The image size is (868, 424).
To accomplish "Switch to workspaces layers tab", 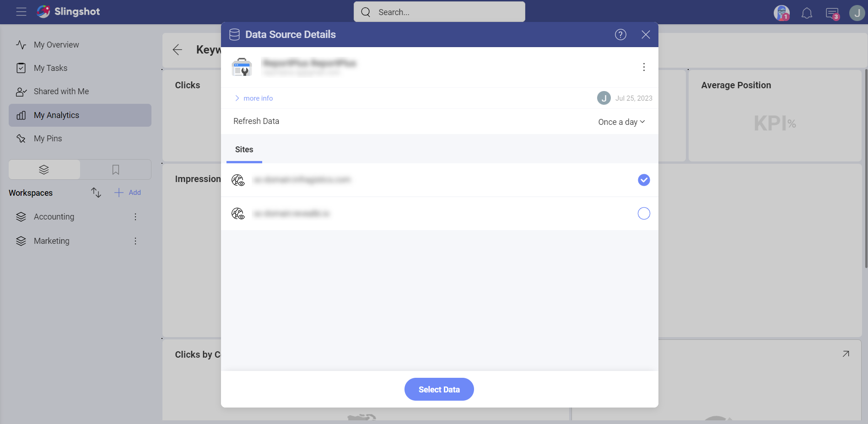I will [44, 170].
